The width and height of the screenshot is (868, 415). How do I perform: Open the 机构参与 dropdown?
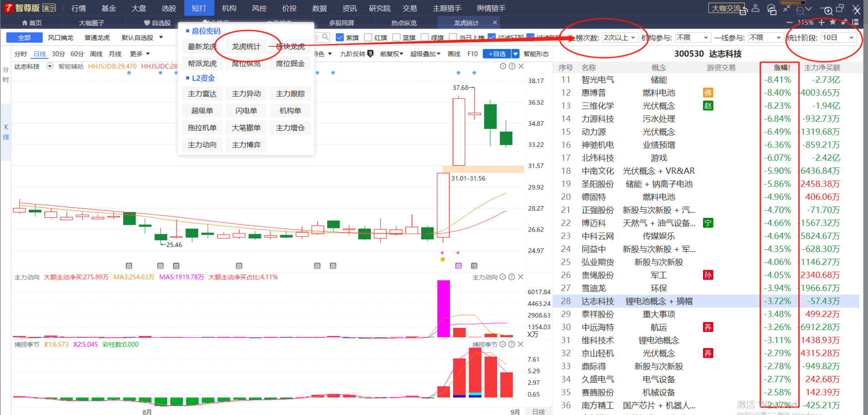pos(692,38)
